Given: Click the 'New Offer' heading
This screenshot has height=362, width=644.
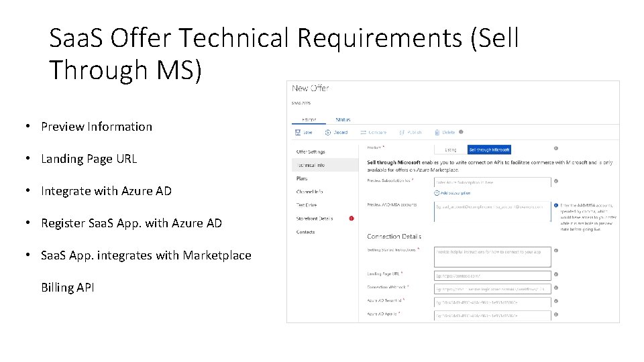Looking at the screenshot, I should (310, 88).
